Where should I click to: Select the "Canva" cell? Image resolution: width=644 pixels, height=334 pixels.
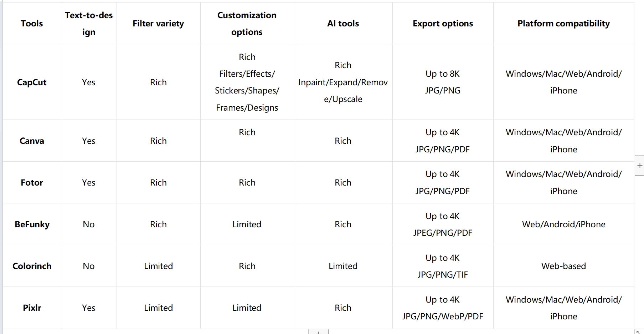click(x=32, y=141)
